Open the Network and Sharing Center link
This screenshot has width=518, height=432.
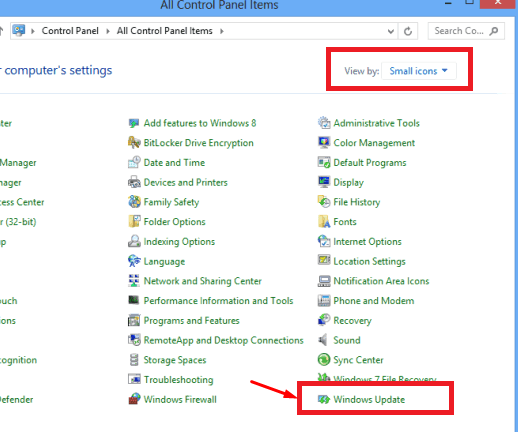tap(203, 281)
